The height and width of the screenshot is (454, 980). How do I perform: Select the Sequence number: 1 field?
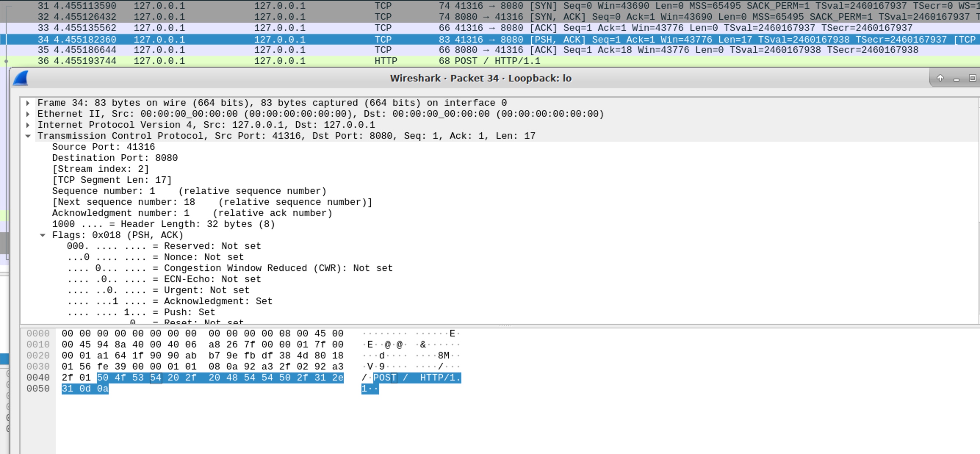[189, 191]
